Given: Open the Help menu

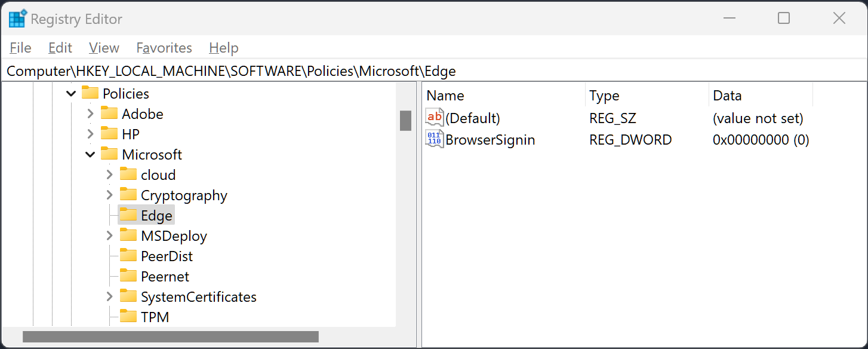Looking at the screenshot, I should (x=224, y=48).
